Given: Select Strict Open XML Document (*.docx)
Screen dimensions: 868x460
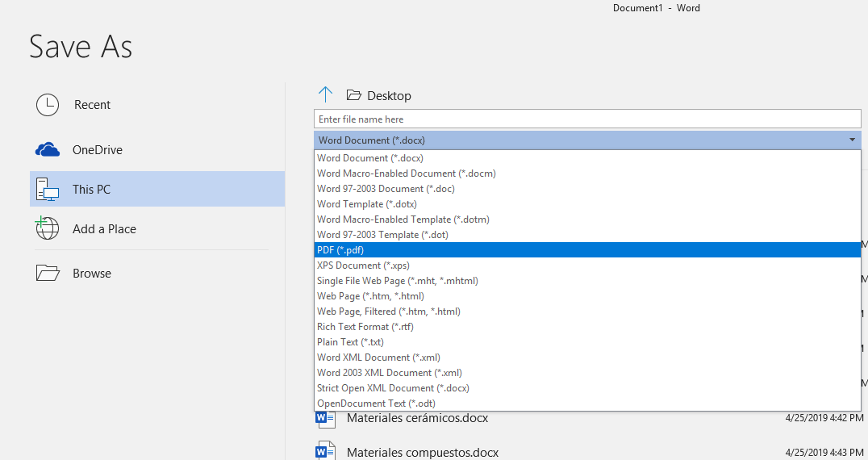Looking at the screenshot, I should click(587, 388).
